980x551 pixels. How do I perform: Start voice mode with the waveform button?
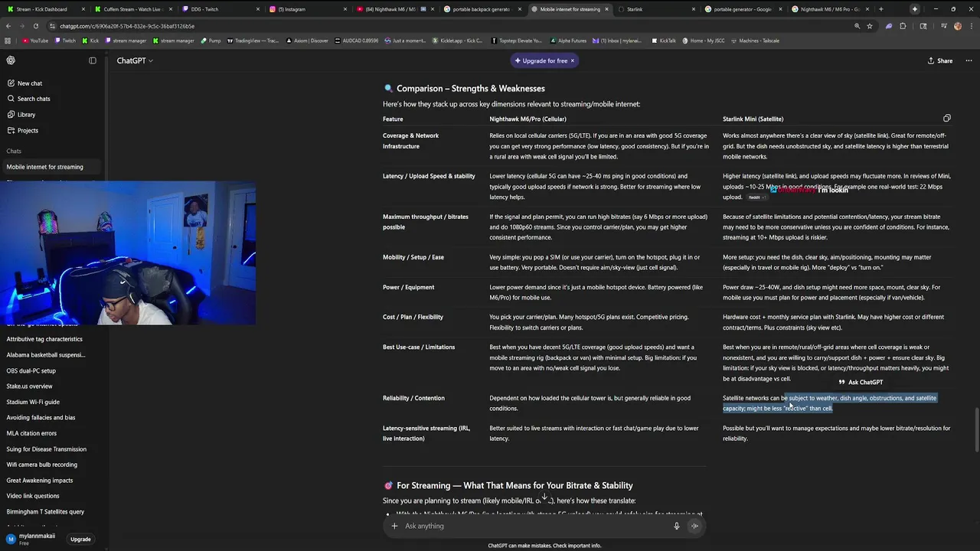[x=694, y=526]
